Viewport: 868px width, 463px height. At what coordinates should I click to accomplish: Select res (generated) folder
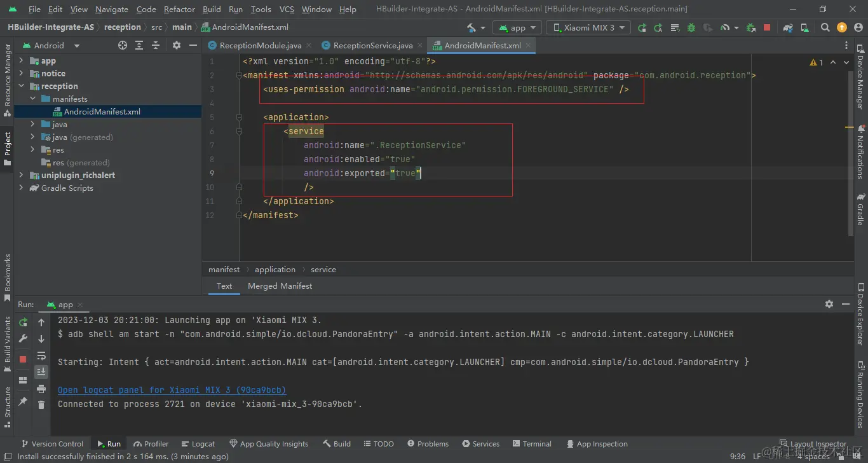75,163
